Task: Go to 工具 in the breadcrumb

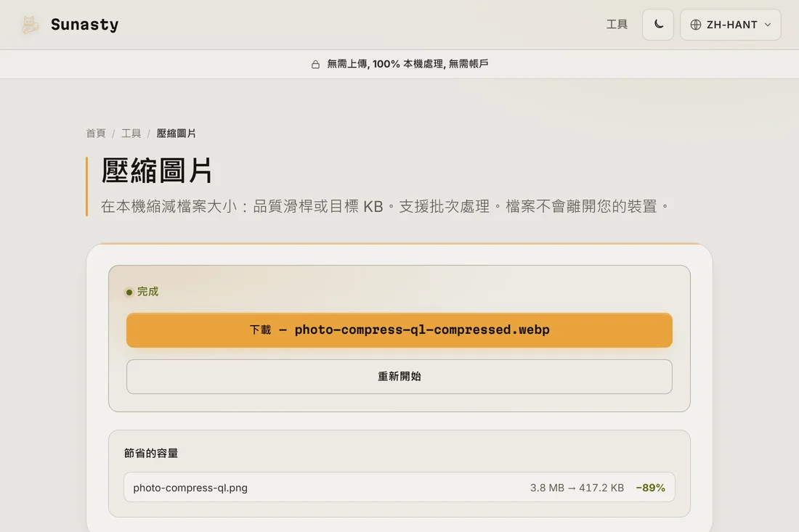Action: click(131, 134)
